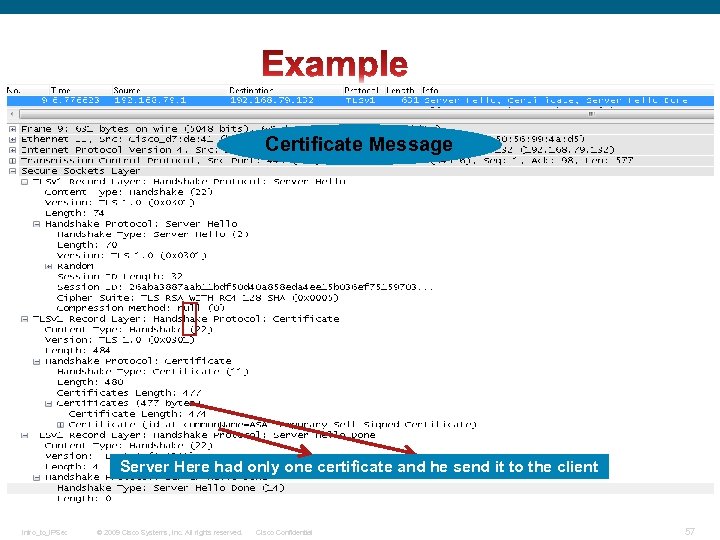Click the Time column header
The width and height of the screenshot is (720, 540).
[x=60, y=90]
